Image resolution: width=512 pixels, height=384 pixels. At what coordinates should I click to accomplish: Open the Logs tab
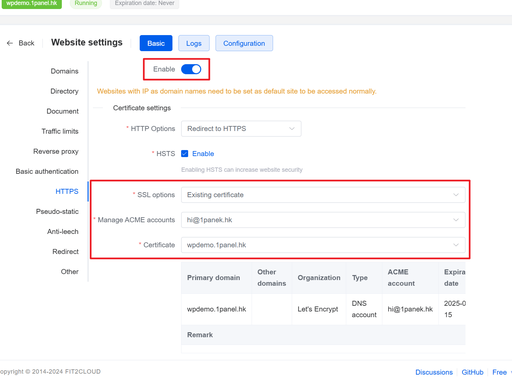click(194, 43)
